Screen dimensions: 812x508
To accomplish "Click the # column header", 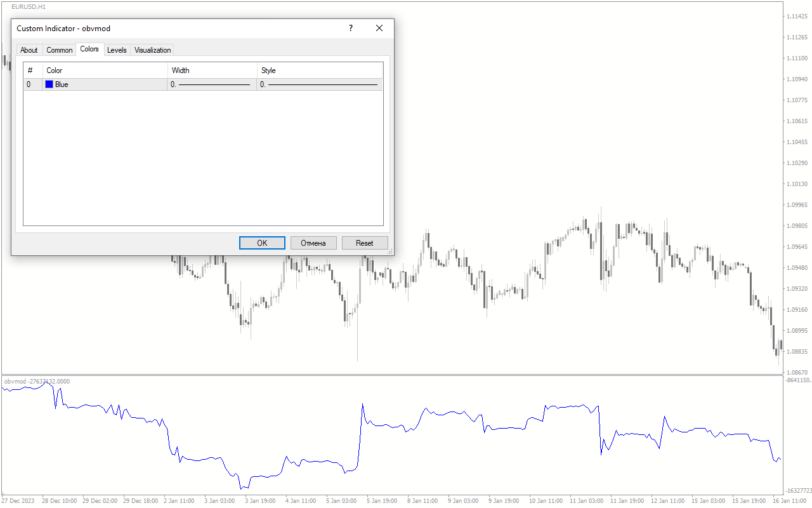I will click(x=33, y=70).
